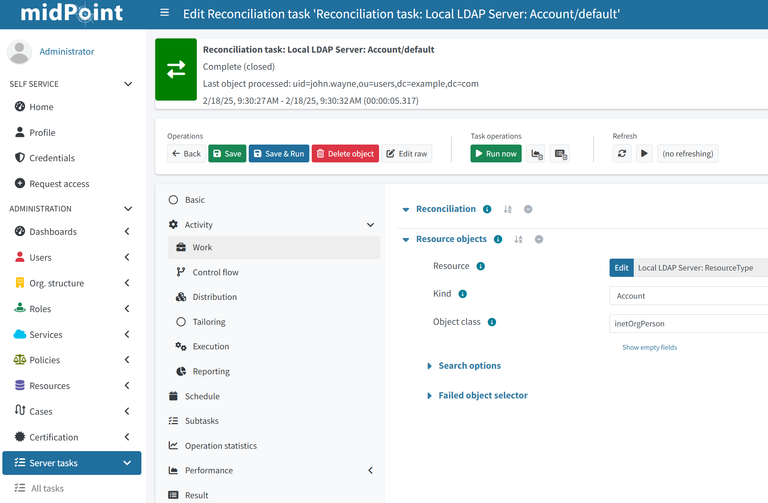
Task: Click the Users person icon
Action: (x=20, y=257)
